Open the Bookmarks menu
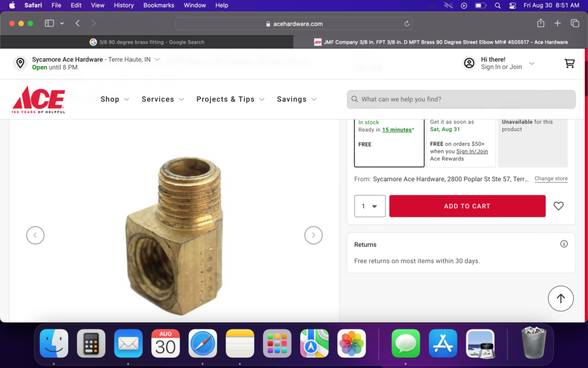The image size is (588, 368). pyautogui.click(x=158, y=5)
